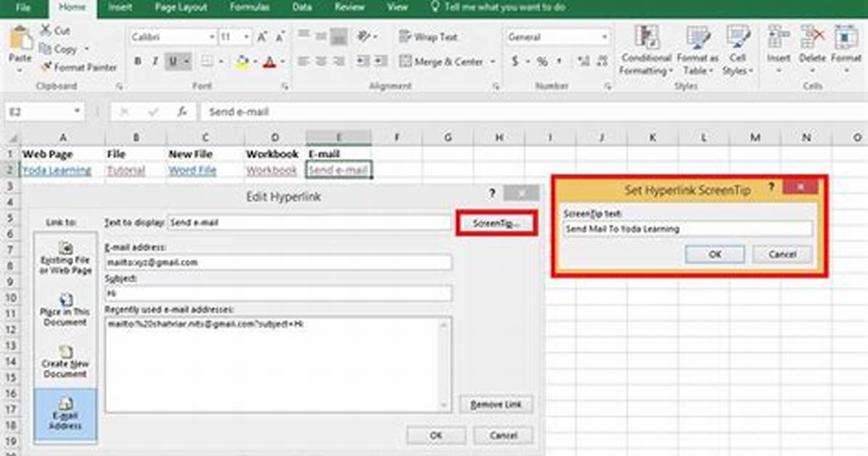Select Create New Document option
Image resolution: width=868 pixels, height=456 pixels.
click(x=65, y=361)
